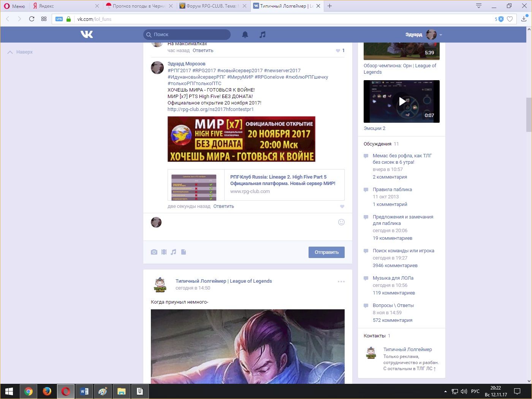Image resolution: width=532 pixels, height=399 pixels.
Task: Click the VK logo in header
Action: coord(87,35)
